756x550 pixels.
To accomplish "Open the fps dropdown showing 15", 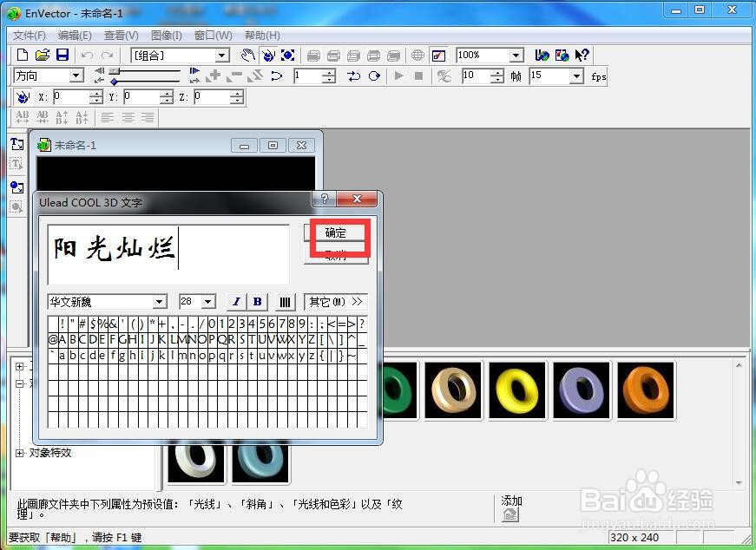I will click(x=576, y=75).
